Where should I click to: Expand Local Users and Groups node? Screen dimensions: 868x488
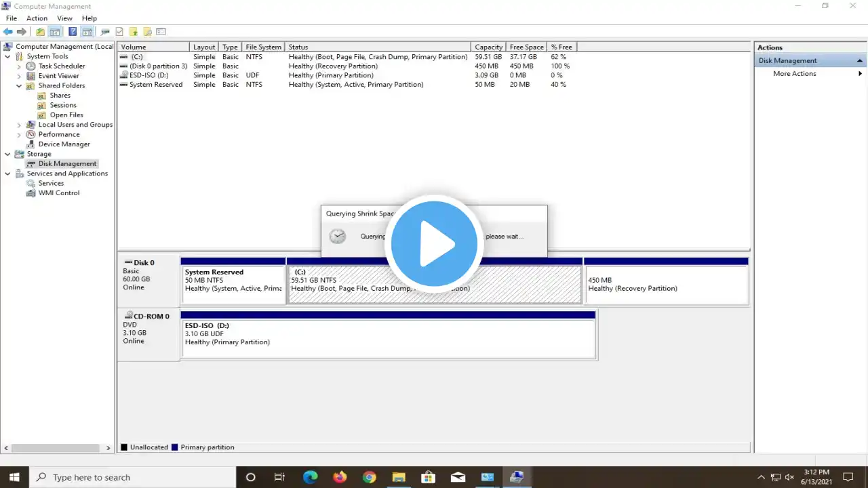pyautogui.click(x=19, y=125)
